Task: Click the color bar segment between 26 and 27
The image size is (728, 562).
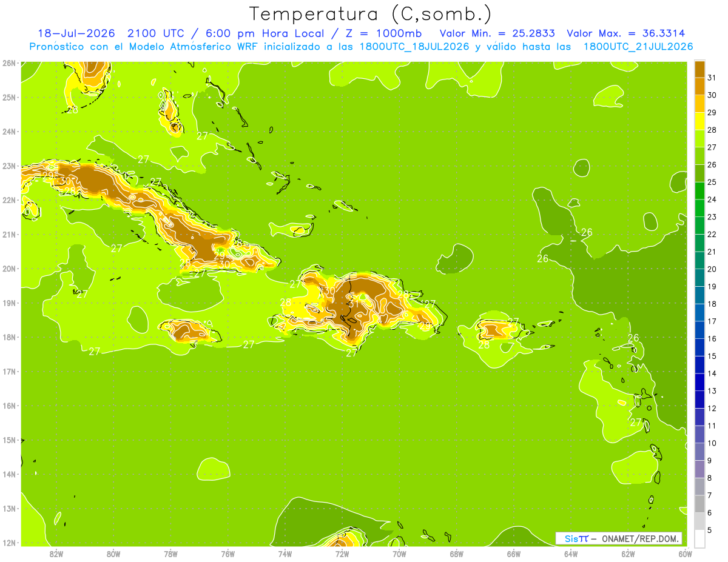Action: coord(699,155)
